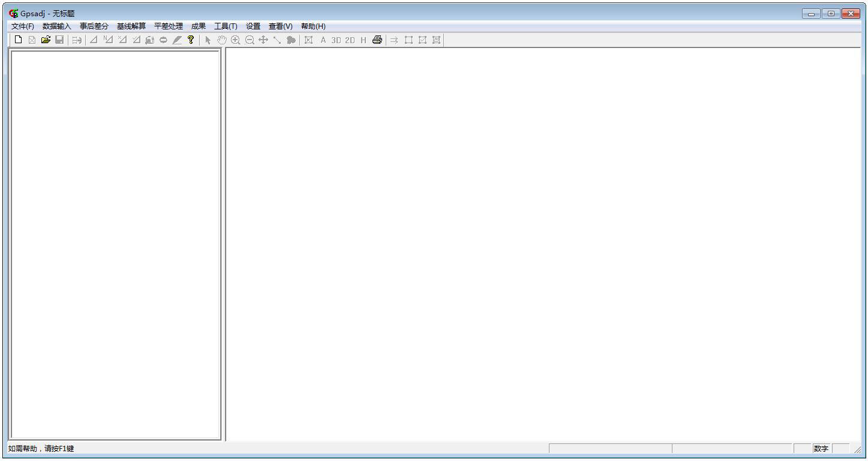868x462 pixels.
Task: Switch to the 3D view button
Action: coord(336,40)
